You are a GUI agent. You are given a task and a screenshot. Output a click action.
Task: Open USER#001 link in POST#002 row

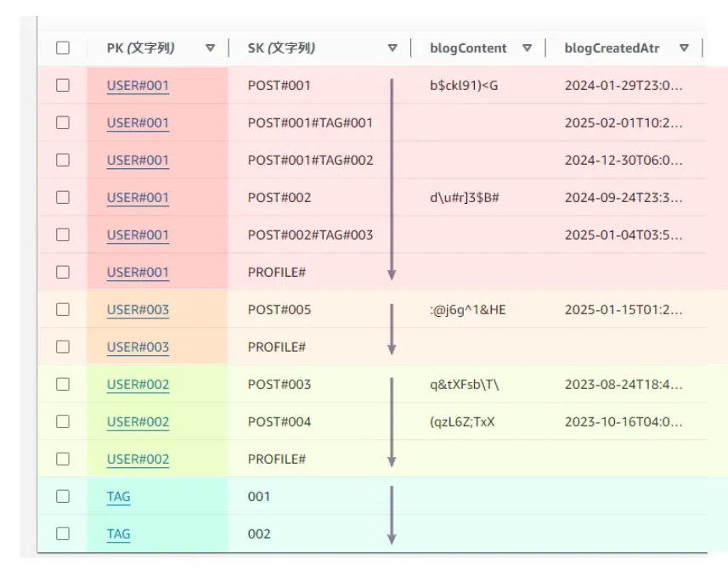[x=138, y=198]
